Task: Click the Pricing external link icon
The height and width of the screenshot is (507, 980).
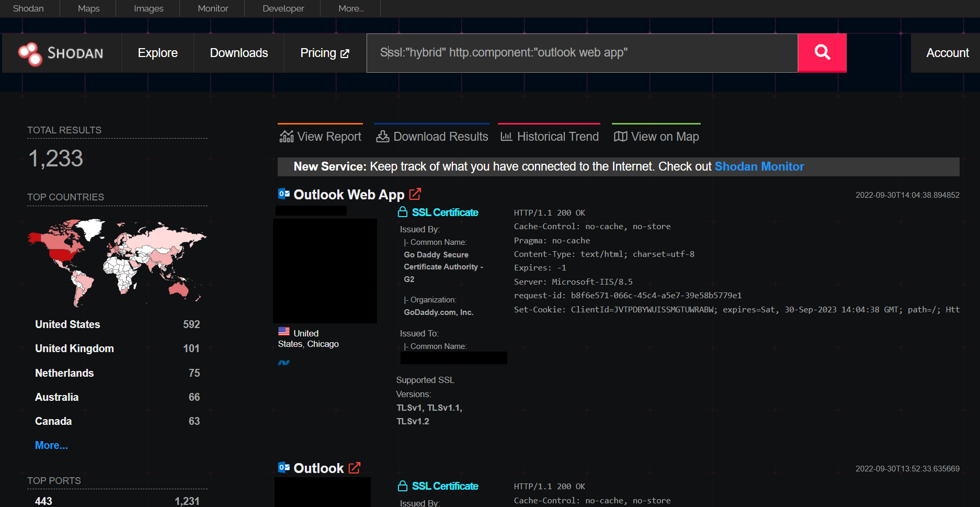Action: coord(345,53)
